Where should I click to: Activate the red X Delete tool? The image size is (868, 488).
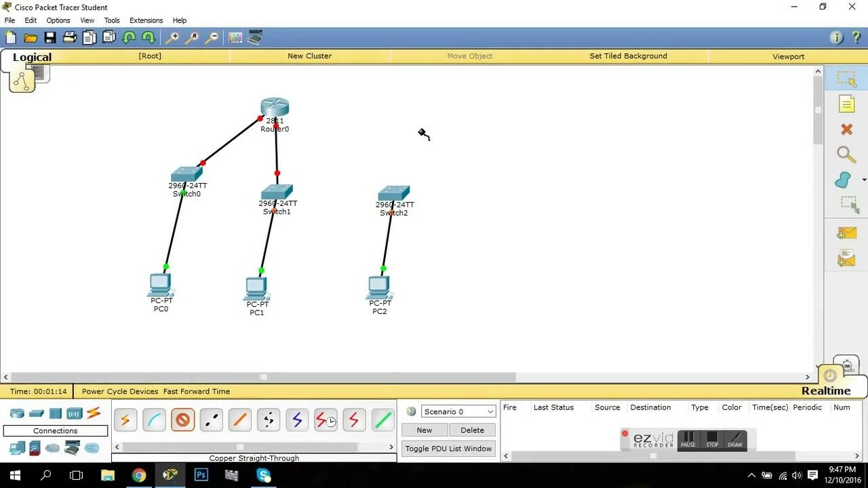tap(846, 129)
